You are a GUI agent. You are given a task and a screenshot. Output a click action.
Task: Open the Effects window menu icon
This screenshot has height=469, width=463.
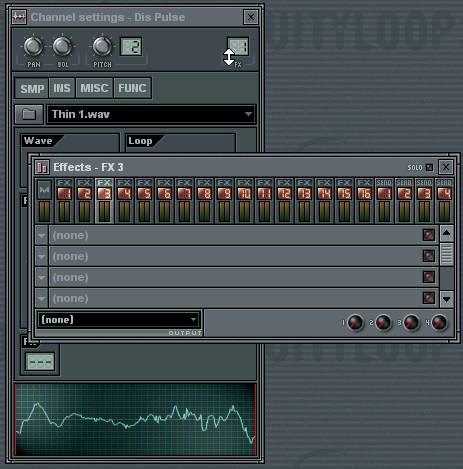click(x=42, y=167)
